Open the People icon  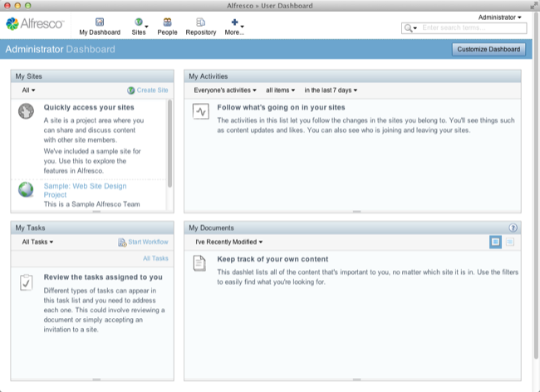pyautogui.click(x=167, y=22)
